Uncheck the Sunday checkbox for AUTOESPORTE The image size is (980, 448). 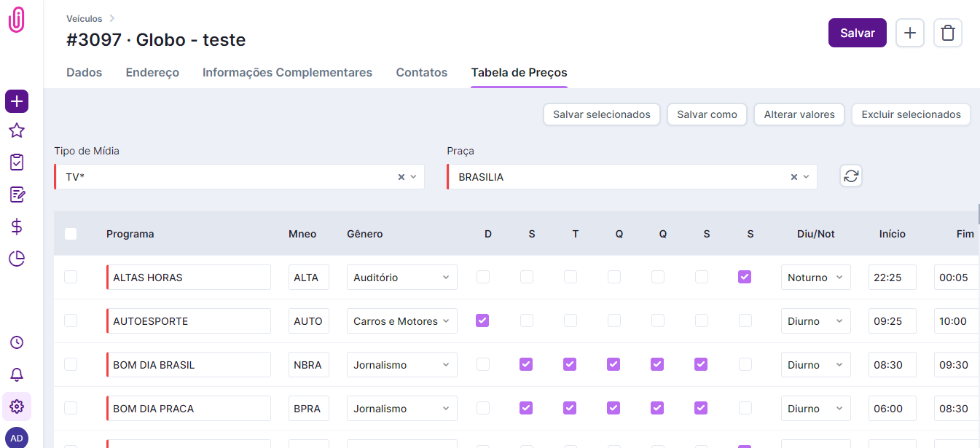click(482, 321)
